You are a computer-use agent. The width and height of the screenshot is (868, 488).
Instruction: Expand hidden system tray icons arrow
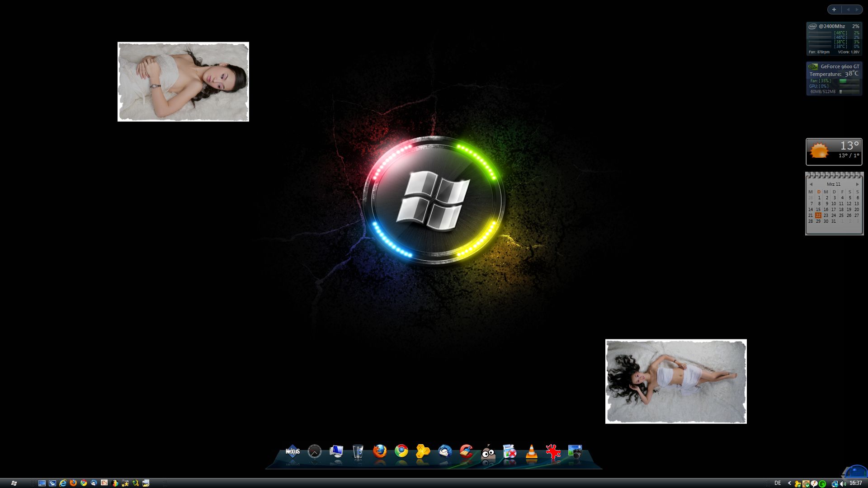[789, 483]
